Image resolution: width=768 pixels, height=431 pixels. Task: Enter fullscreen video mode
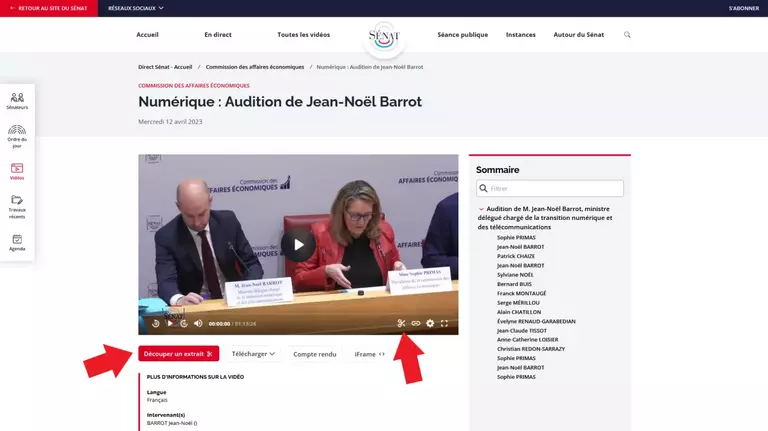pos(445,323)
